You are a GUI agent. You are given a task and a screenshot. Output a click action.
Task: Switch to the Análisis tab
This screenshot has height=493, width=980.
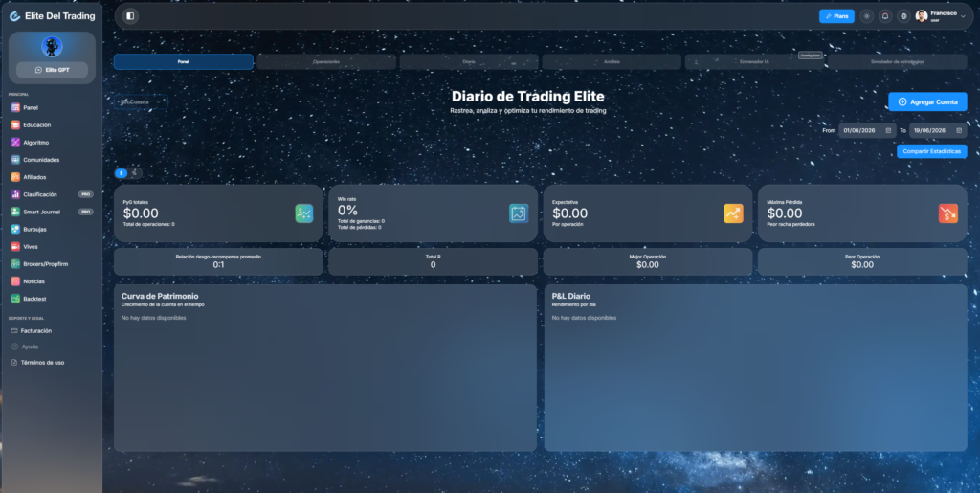612,62
